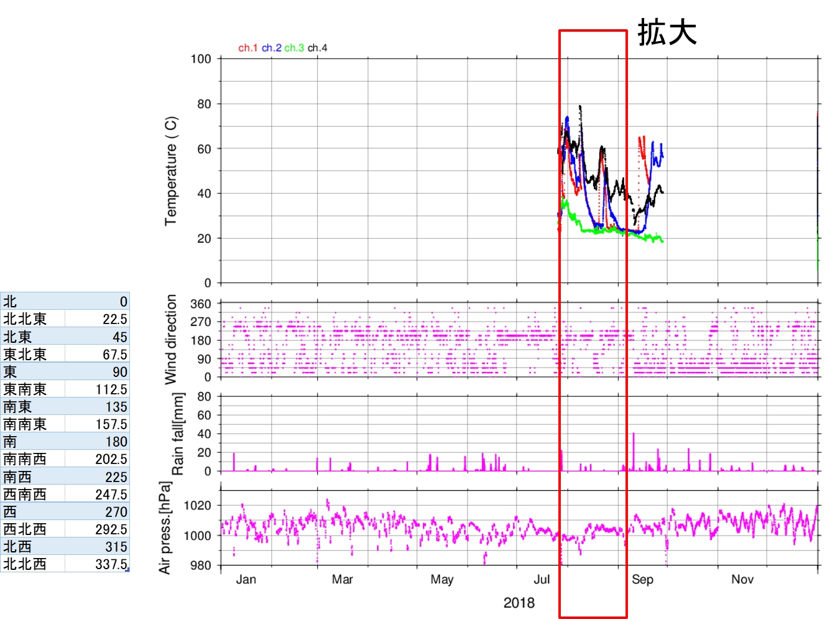This screenshot has width=840, height=619.
Task: Click the value 225 cell
Action: coord(98,477)
